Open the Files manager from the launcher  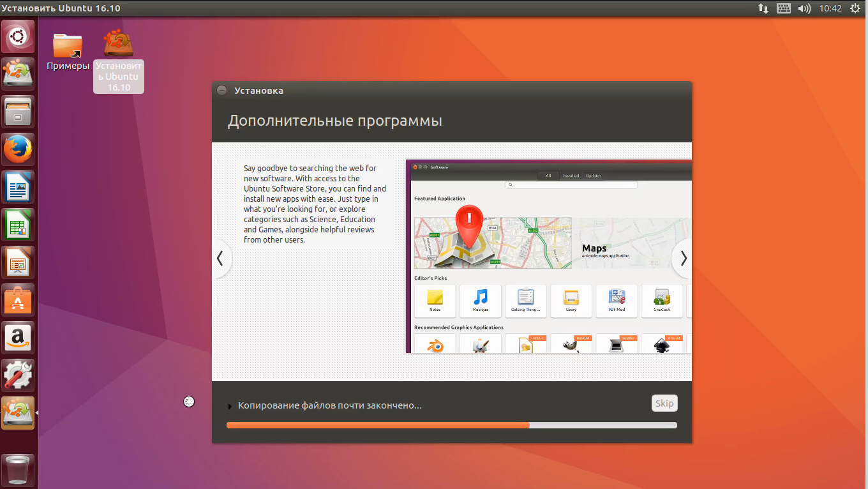(18, 112)
